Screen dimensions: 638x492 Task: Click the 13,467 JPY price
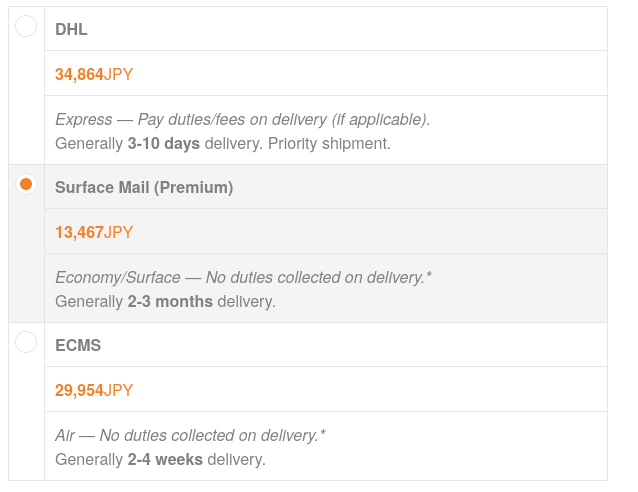point(94,232)
